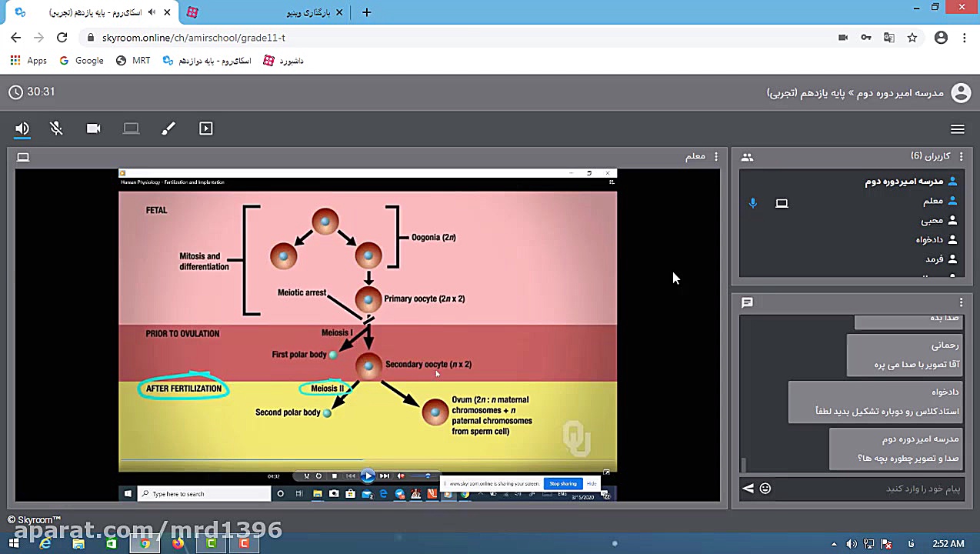Image resolution: width=980 pixels, height=554 pixels.
Task: Open the Google bookmark
Action: 82,61
